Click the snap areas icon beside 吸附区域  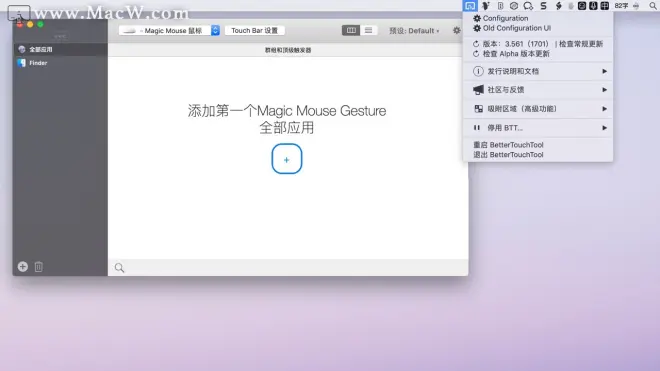tap(479, 109)
